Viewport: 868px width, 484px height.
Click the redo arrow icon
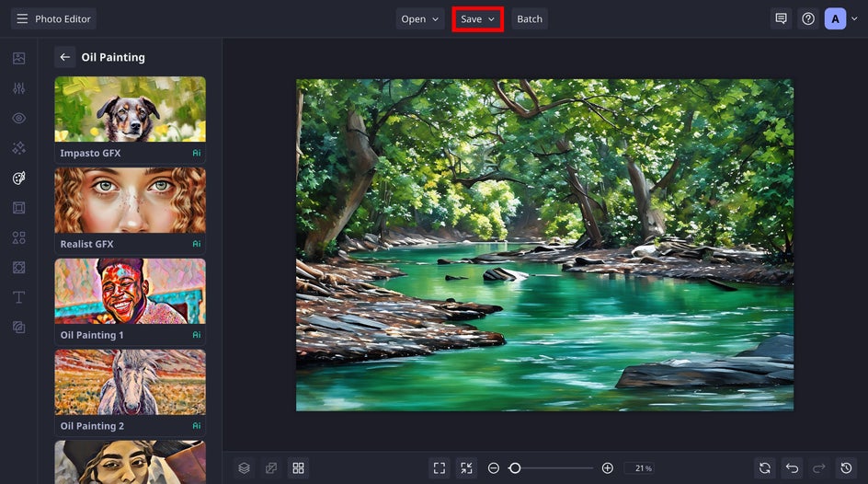818,468
